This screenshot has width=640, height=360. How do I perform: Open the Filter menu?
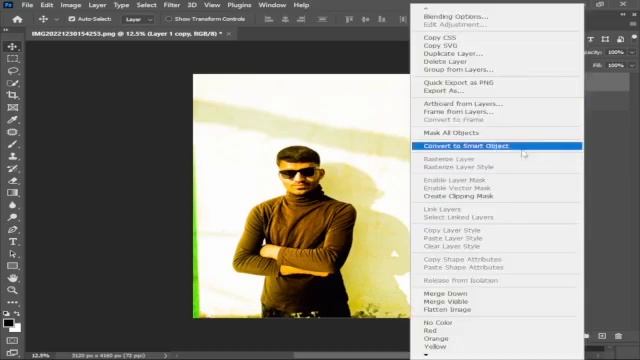172,5
